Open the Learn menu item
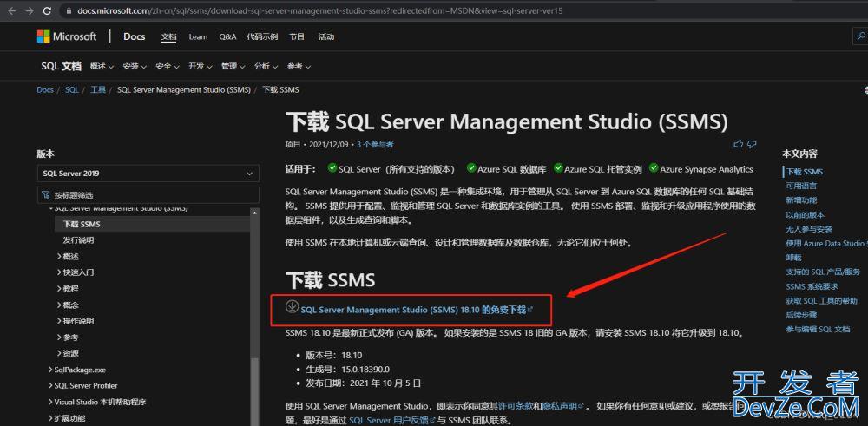Image resolution: width=868 pixels, height=426 pixels. 198,37
